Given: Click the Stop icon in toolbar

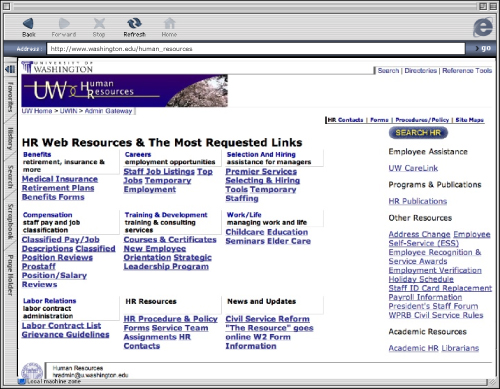Looking at the screenshot, I should pyautogui.click(x=99, y=23).
